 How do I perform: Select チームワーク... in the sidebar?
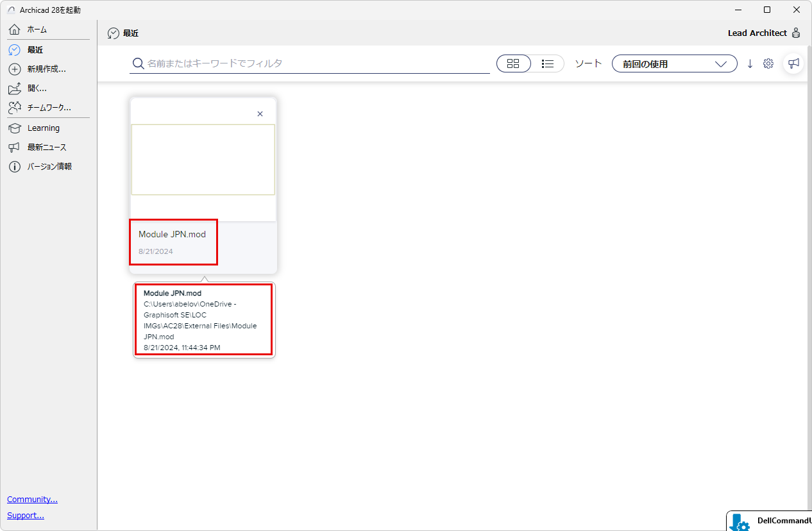[x=48, y=107]
